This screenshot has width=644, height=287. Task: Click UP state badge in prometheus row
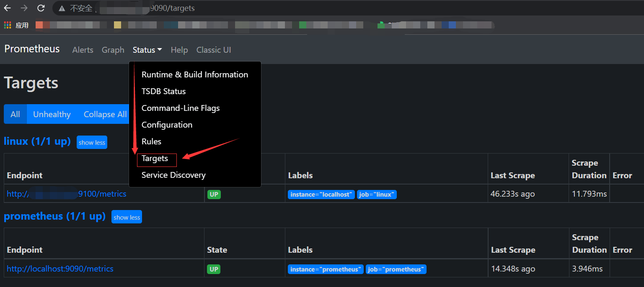point(214,269)
